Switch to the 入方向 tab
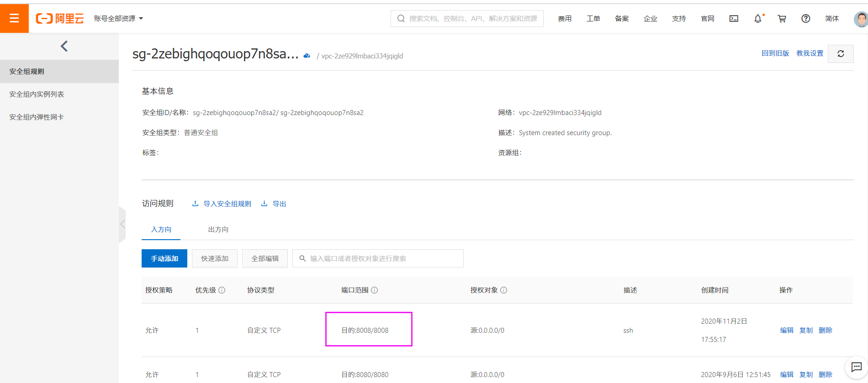Image resolution: width=868 pixels, height=383 pixels. click(x=161, y=230)
